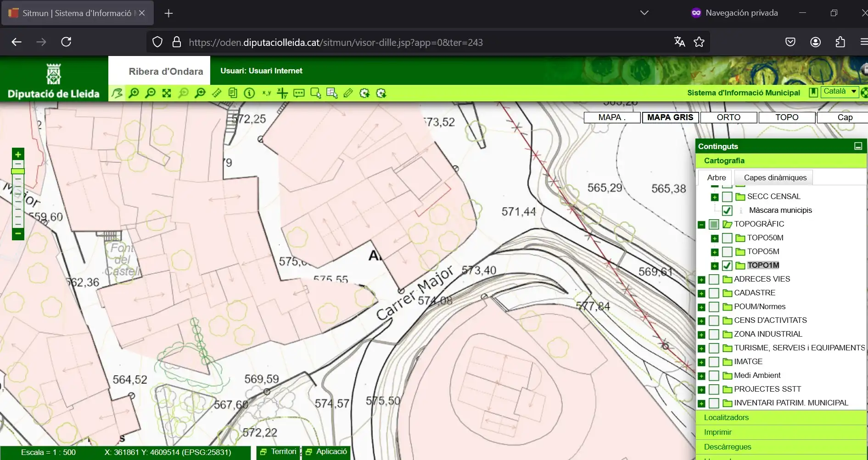Expand the ZONA INDUSTRIAL node
The image size is (868, 460).
tap(701, 335)
